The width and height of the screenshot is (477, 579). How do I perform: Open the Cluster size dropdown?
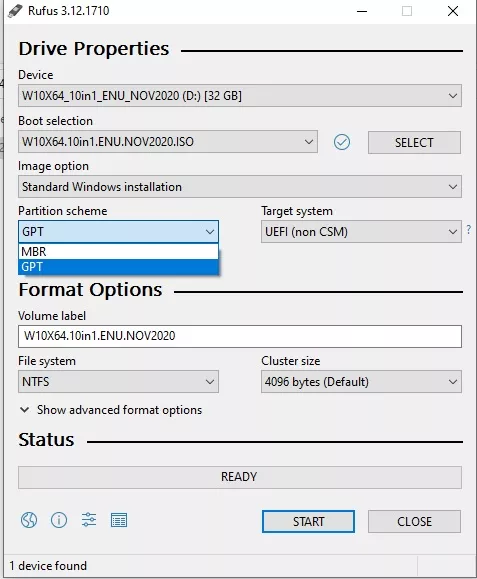pos(361,382)
